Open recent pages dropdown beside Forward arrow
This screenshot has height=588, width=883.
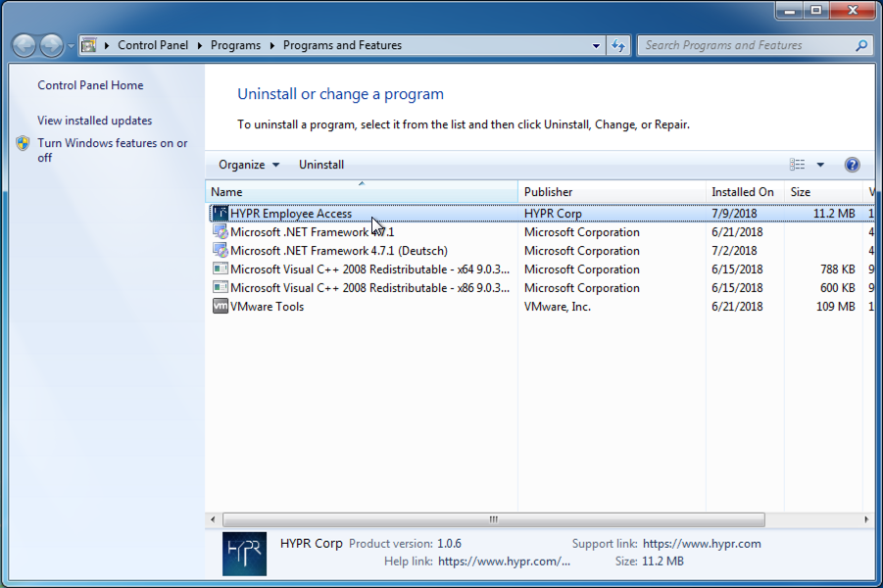click(x=71, y=46)
